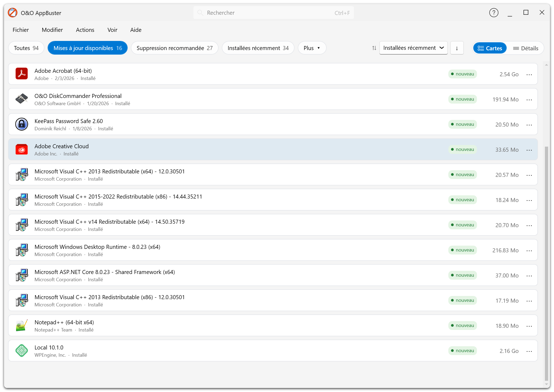Viewport: 554px width, 392px height.
Task: Select the Toutes 94 filter
Action: tap(26, 48)
